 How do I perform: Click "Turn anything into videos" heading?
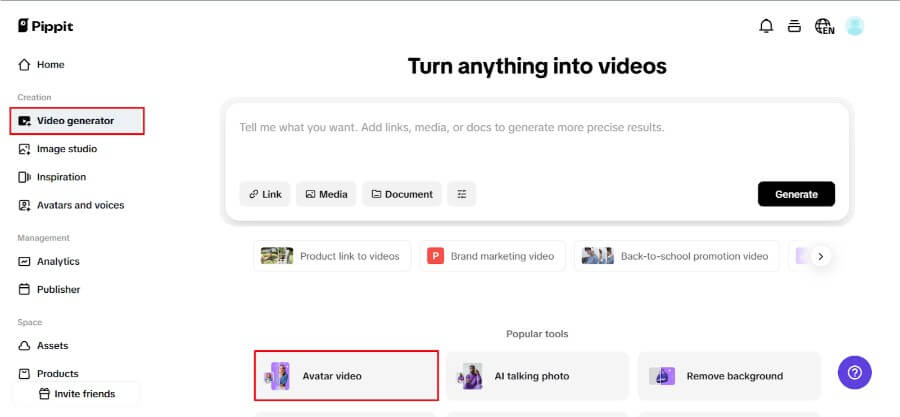point(537,67)
